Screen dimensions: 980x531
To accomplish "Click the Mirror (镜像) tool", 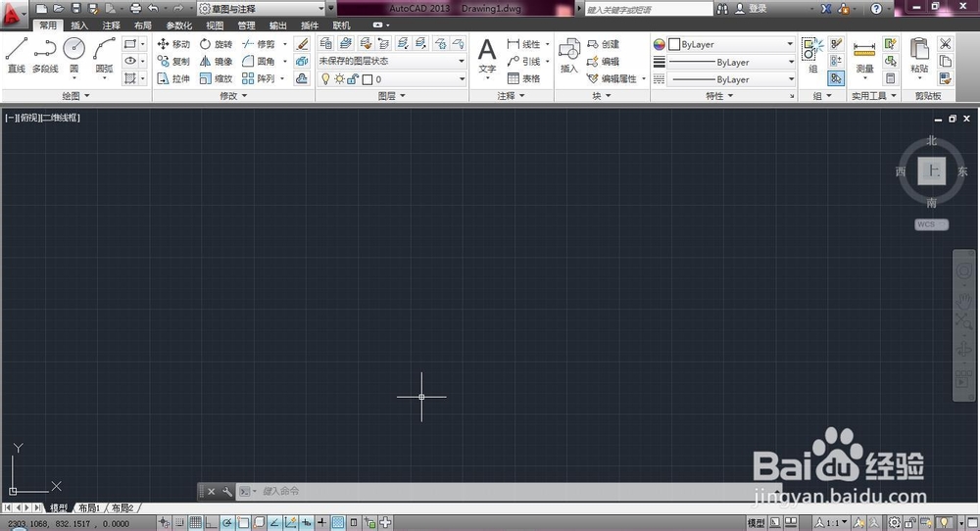I will [x=216, y=61].
